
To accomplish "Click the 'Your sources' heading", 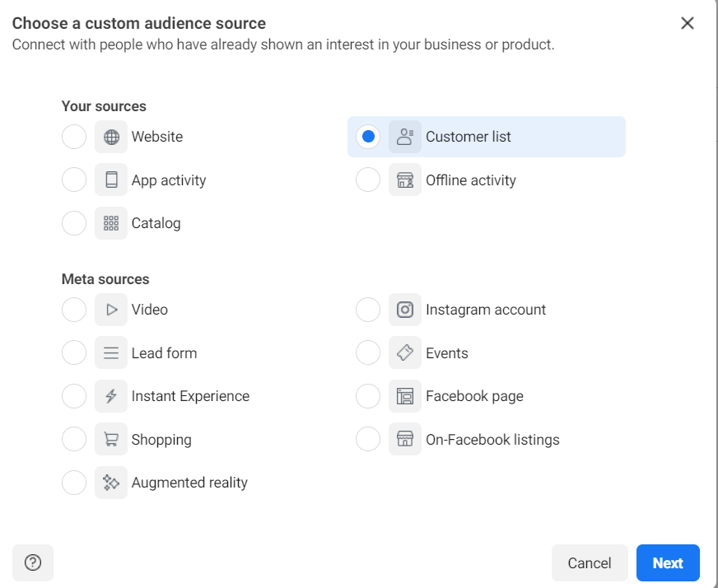I will 104,106.
